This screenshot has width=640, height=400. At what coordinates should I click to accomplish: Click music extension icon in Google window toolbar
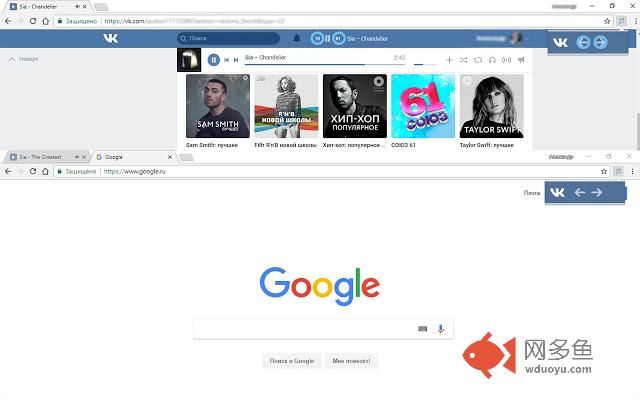click(618, 171)
